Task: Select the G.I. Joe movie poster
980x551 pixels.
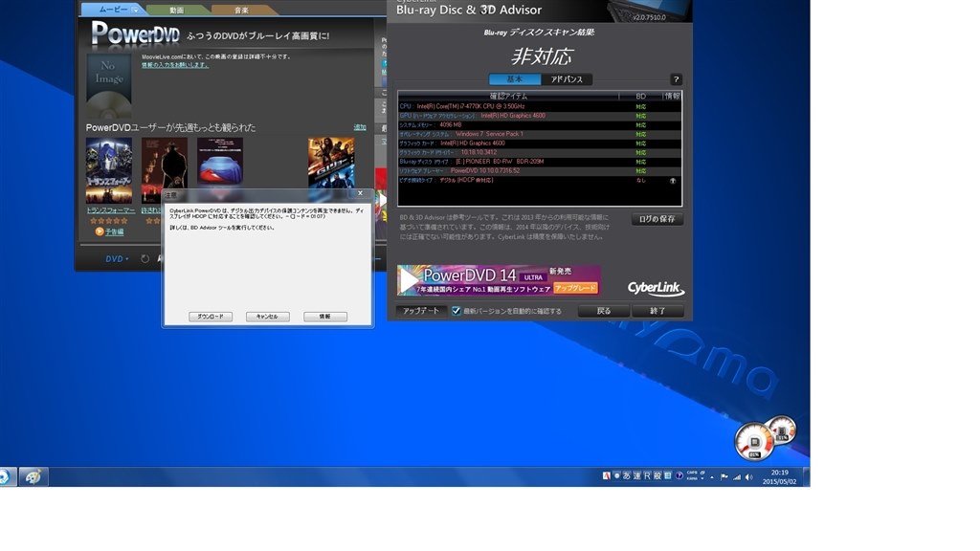Action: 330,166
